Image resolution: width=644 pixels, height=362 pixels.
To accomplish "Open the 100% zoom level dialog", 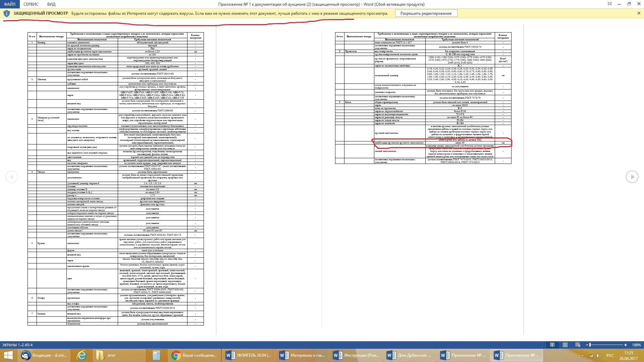I will click(x=636, y=345).
